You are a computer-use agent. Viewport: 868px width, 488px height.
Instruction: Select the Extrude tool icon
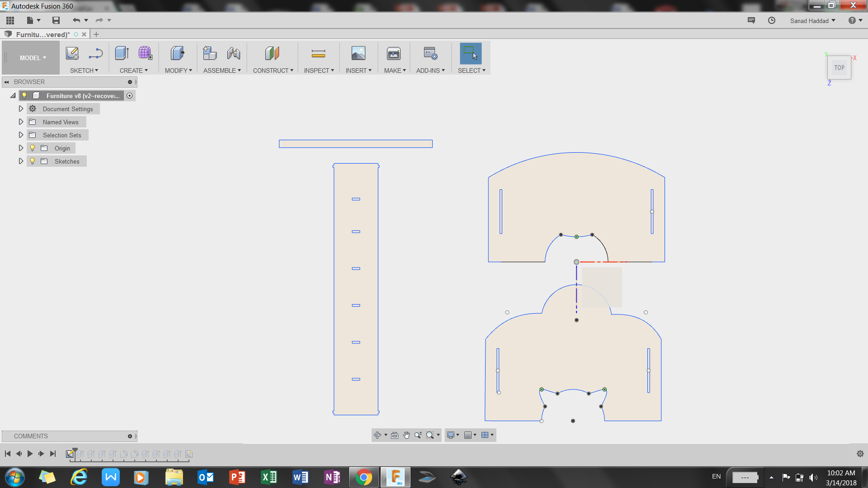pyautogui.click(x=122, y=53)
